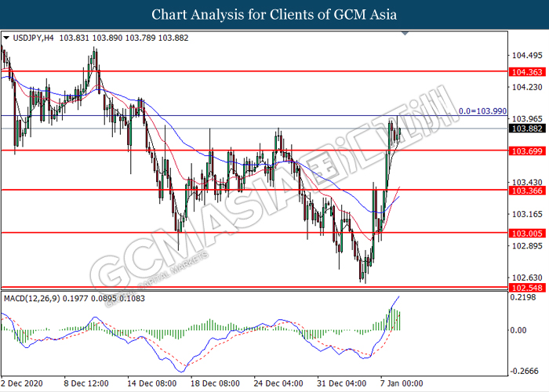Click the 8 Dec 12:00 time label
549x392 pixels.
point(85,383)
